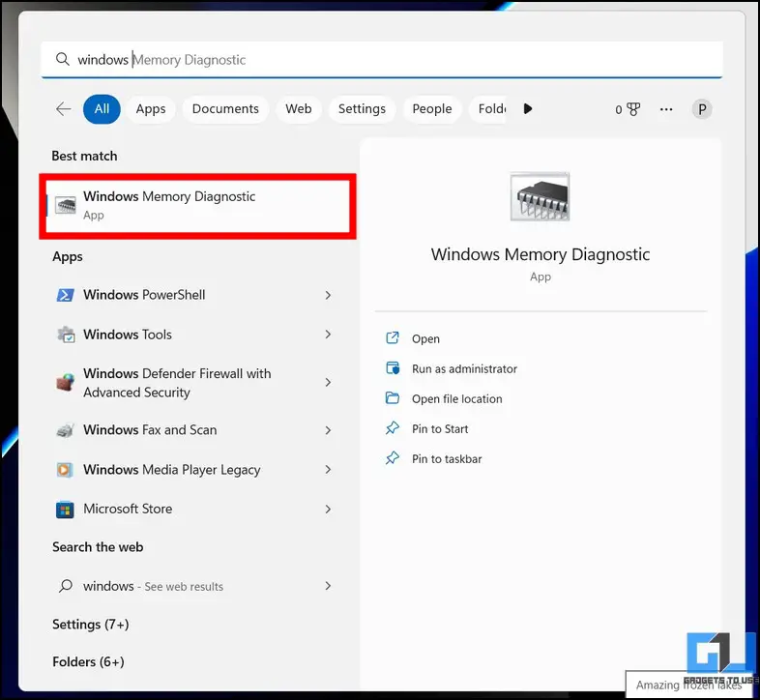
Task: Click the back arrow beside the All filter
Action: pos(64,108)
